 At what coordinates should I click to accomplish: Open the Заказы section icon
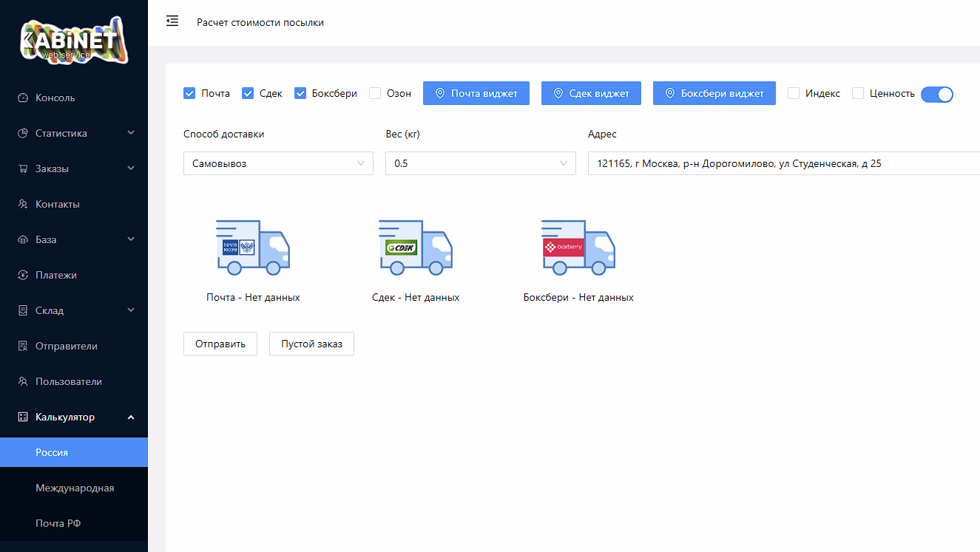pos(21,168)
